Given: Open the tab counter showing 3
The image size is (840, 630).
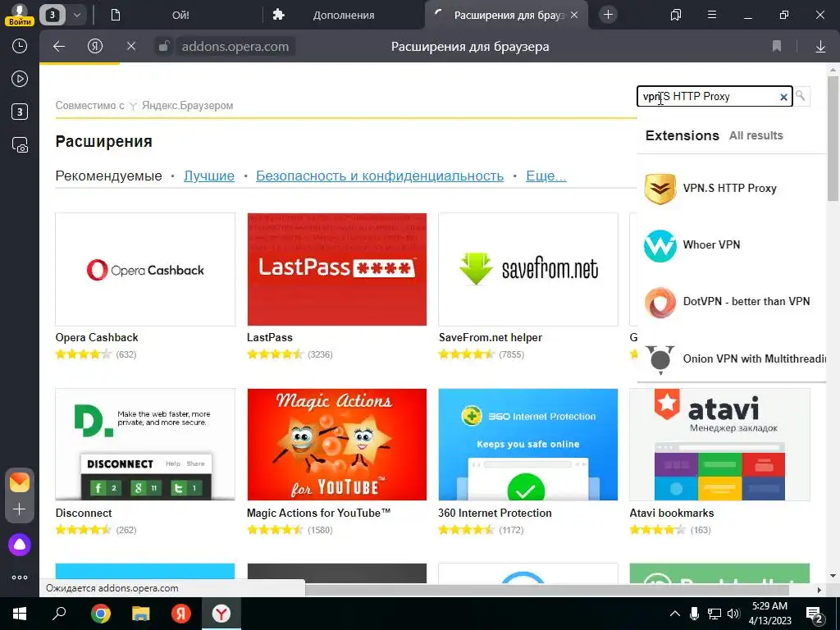Looking at the screenshot, I should [52, 15].
